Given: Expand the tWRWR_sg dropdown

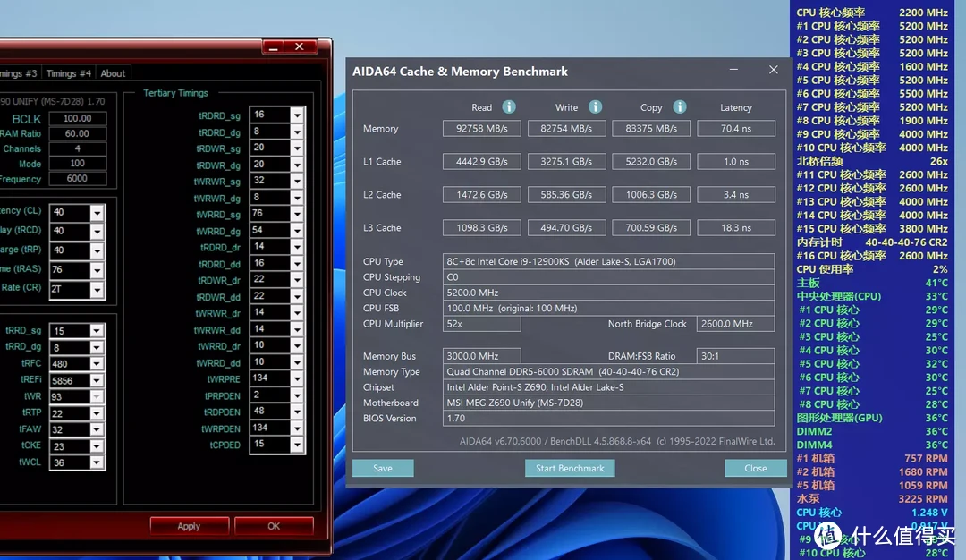Looking at the screenshot, I should click(x=297, y=181).
